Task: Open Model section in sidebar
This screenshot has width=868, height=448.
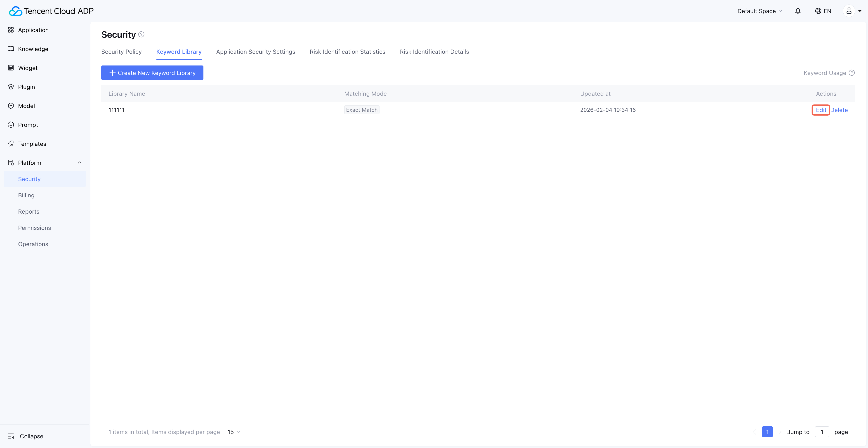Action: pyautogui.click(x=26, y=106)
